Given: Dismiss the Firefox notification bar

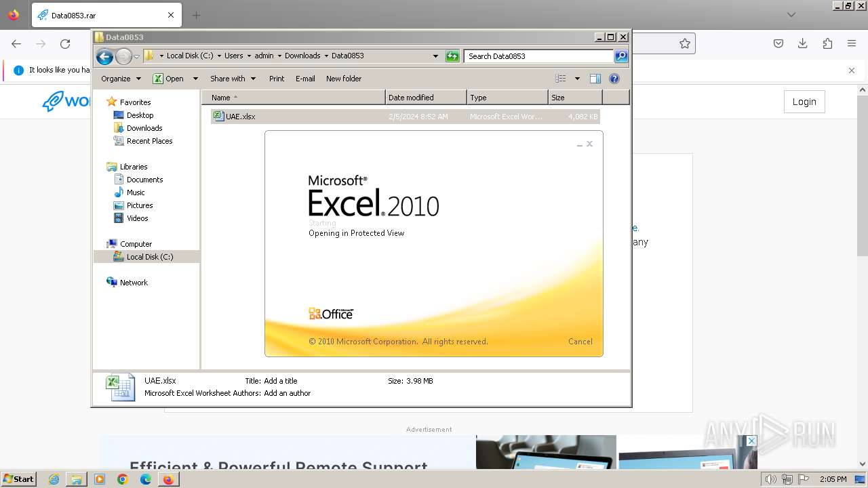Looking at the screenshot, I should [x=852, y=70].
